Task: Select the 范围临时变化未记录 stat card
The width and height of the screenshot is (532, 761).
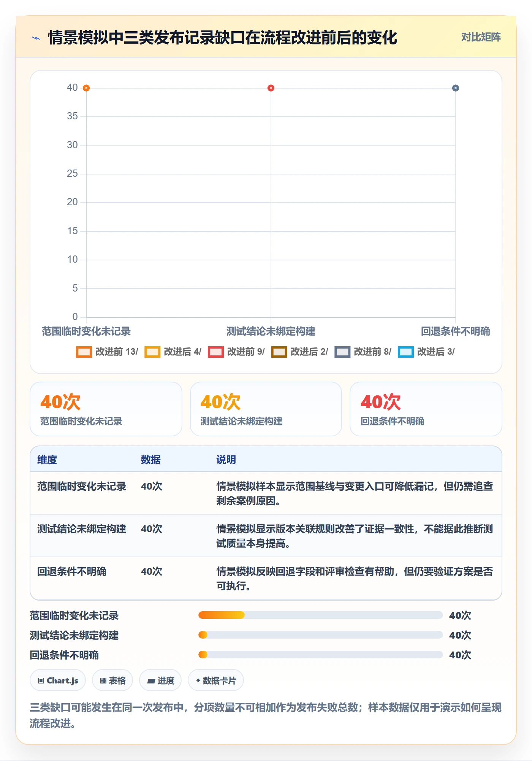Action: (x=106, y=409)
